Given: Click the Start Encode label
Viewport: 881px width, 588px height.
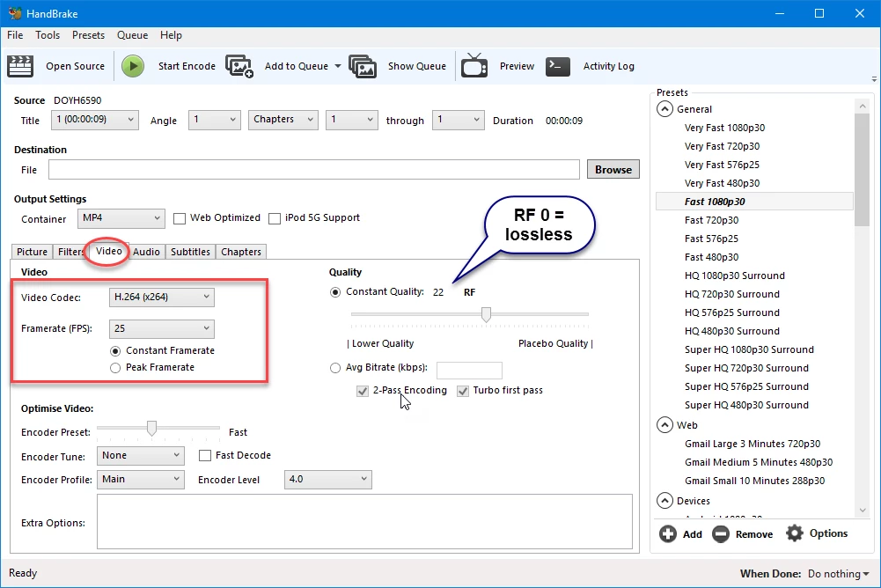Looking at the screenshot, I should 187,66.
